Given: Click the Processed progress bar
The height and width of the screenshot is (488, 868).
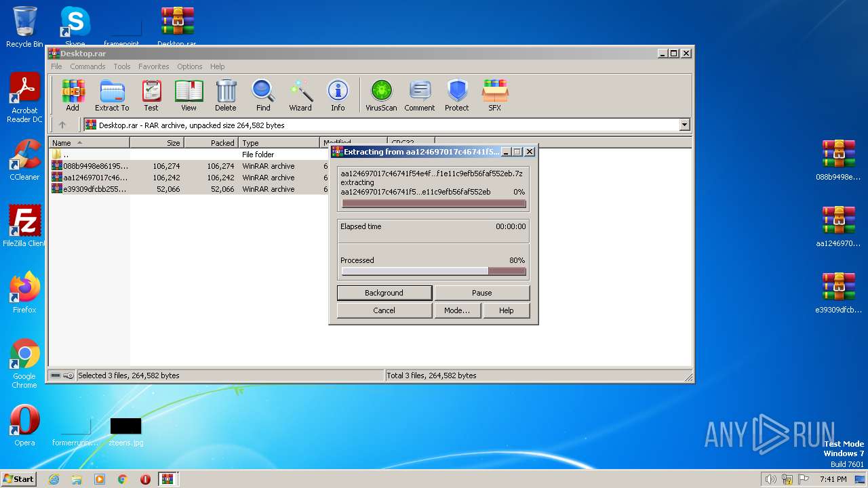Looking at the screenshot, I should point(434,271).
